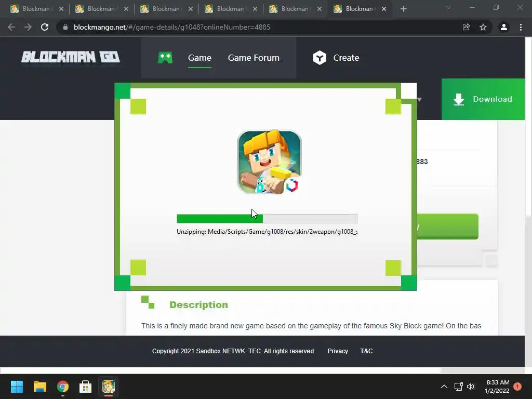
Task: Click the page vertical scrollbar
Action: (528, 126)
